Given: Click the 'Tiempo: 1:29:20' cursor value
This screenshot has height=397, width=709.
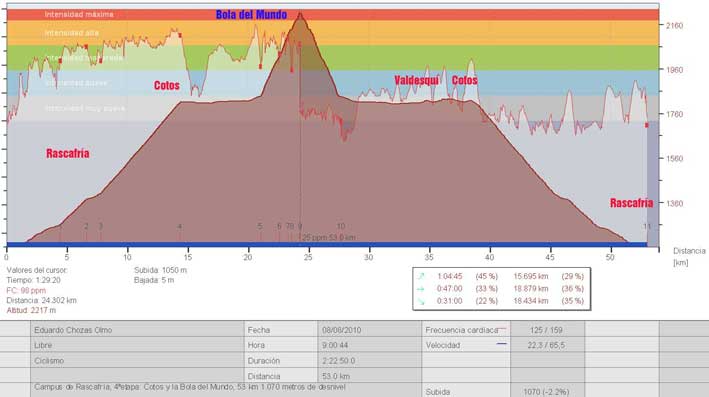Looking at the screenshot, I should [33, 280].
